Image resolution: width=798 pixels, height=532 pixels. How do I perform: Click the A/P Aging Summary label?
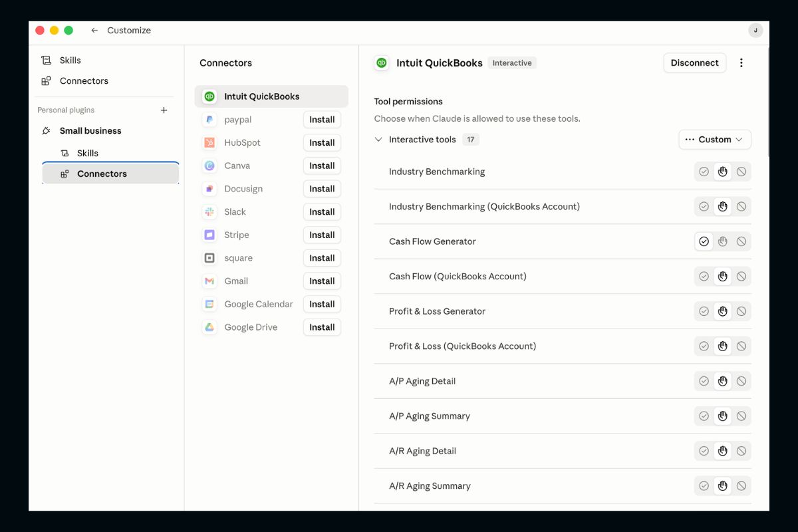430,416
